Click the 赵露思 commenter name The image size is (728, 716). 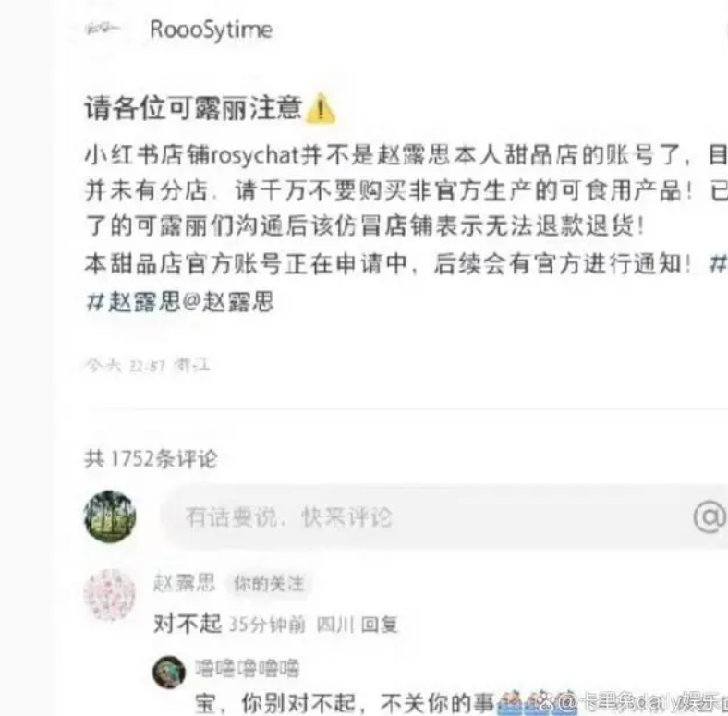185,583
